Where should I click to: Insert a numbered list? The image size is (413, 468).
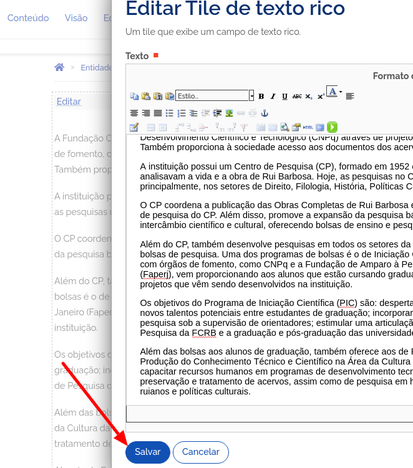[182, 113]
